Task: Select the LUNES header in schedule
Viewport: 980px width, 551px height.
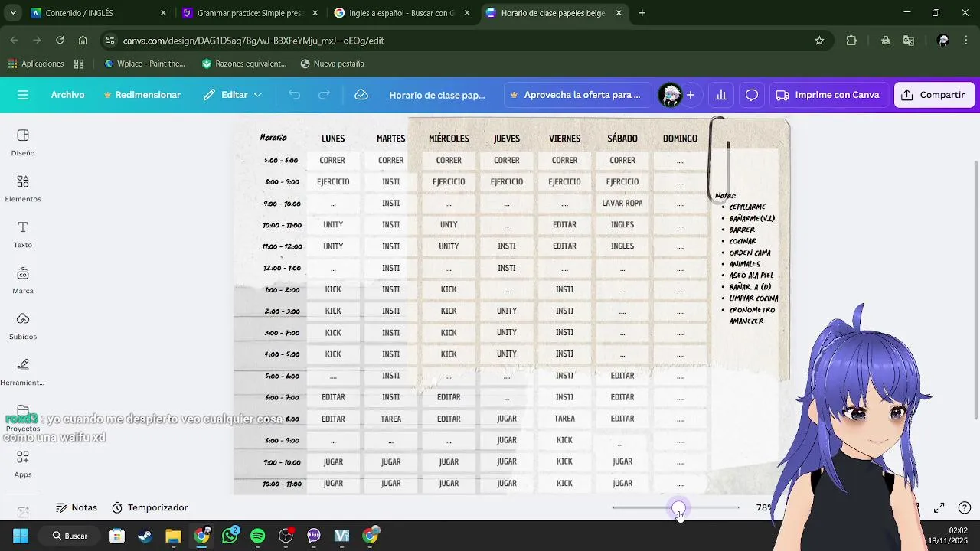Action: pyautogui.click(x=333, y=139)
